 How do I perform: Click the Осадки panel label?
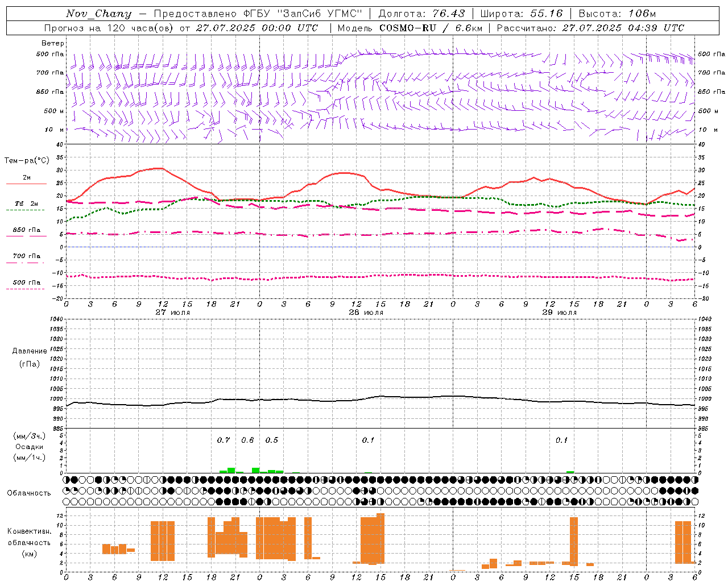tap(30, 447)
